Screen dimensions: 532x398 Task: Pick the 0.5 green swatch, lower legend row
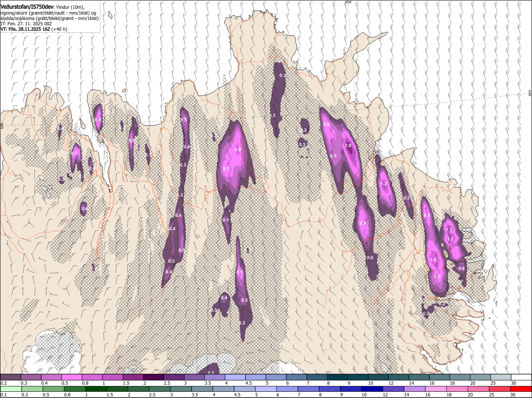(53, 389)
